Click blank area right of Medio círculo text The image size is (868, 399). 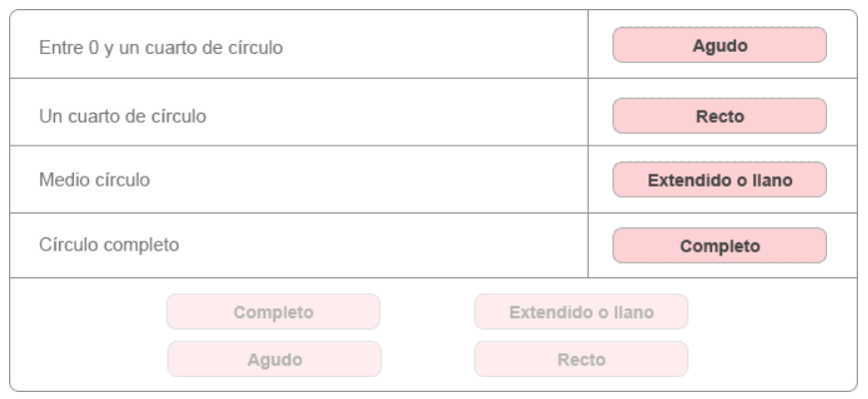tap(368, 180)
